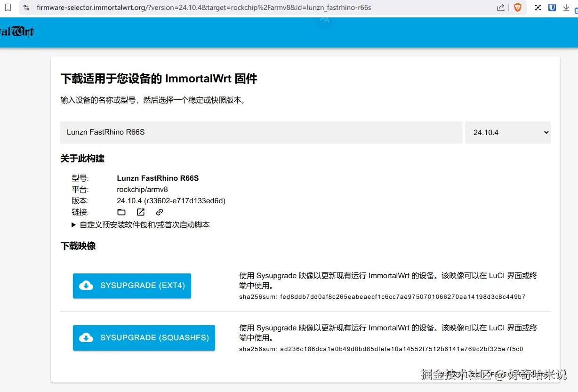Open the folder link icon next to 链接
This screenshot has height=392, width=578.
point(121,212)
